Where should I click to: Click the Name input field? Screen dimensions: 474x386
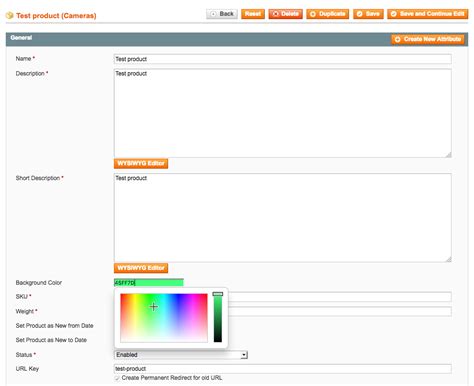pos(283,59)
